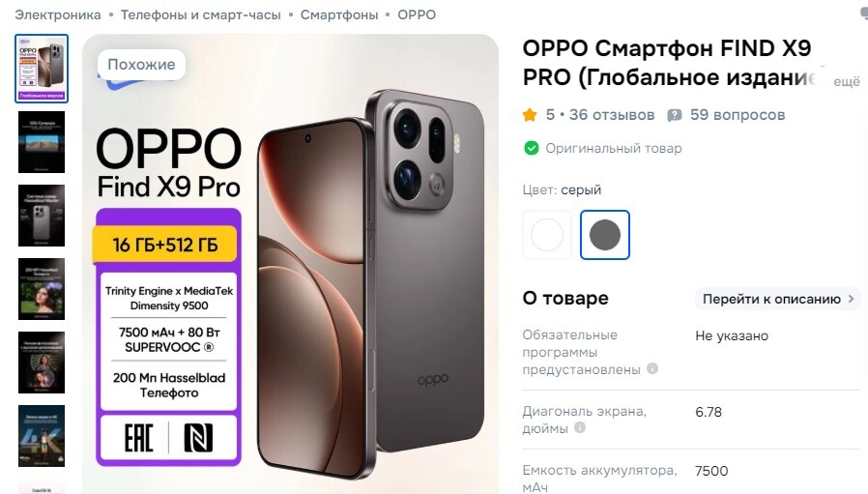
Task: Select the white color swatch
Action: click(x=547, y=235)
